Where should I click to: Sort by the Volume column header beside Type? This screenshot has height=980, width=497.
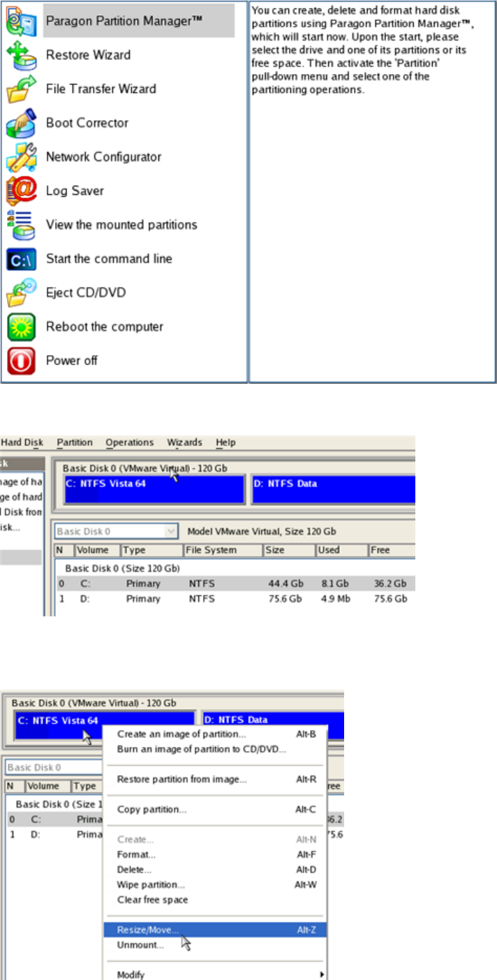(97, 550)
